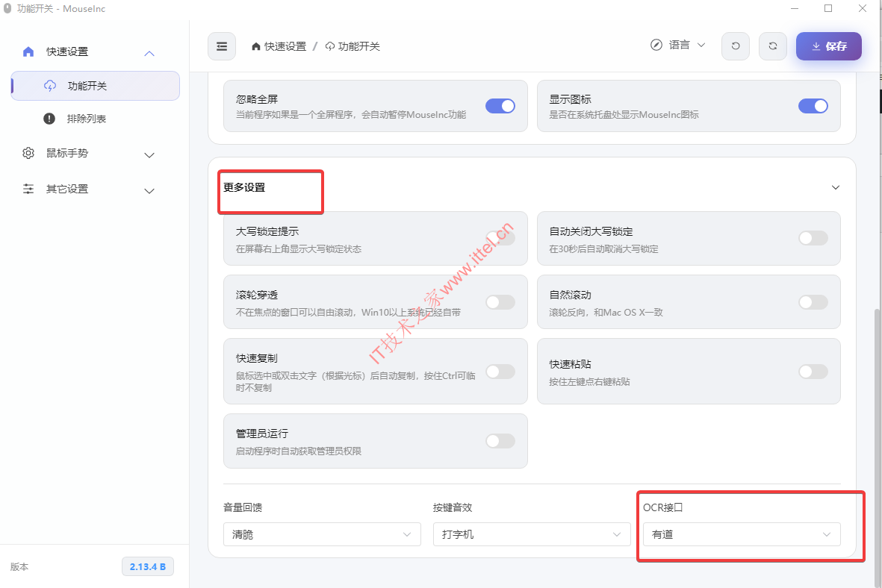Click the hamburger sidebar collapse icon
The image size is (882, 588).
coord(222,46)
